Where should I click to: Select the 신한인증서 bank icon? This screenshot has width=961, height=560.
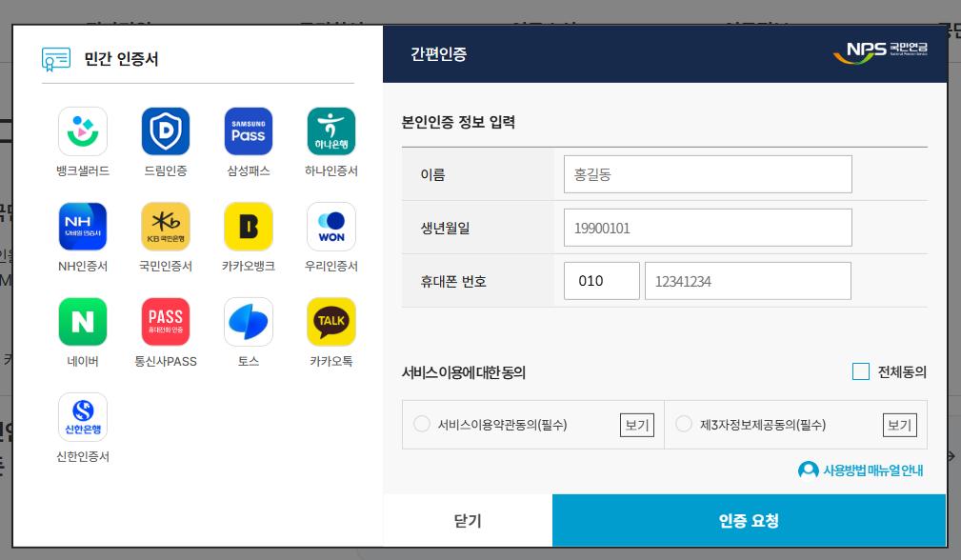83,417
